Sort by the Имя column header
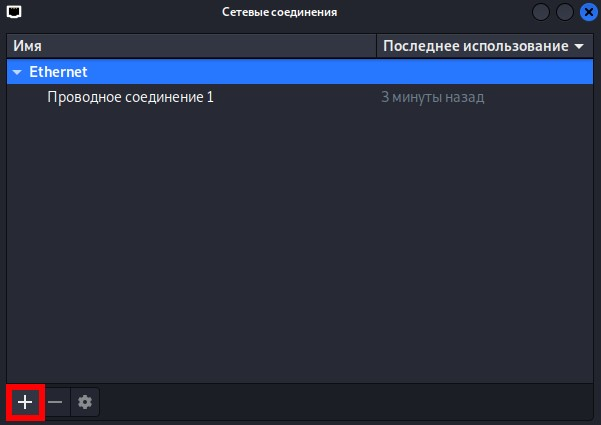601x425 pixels. pos(191,46)
